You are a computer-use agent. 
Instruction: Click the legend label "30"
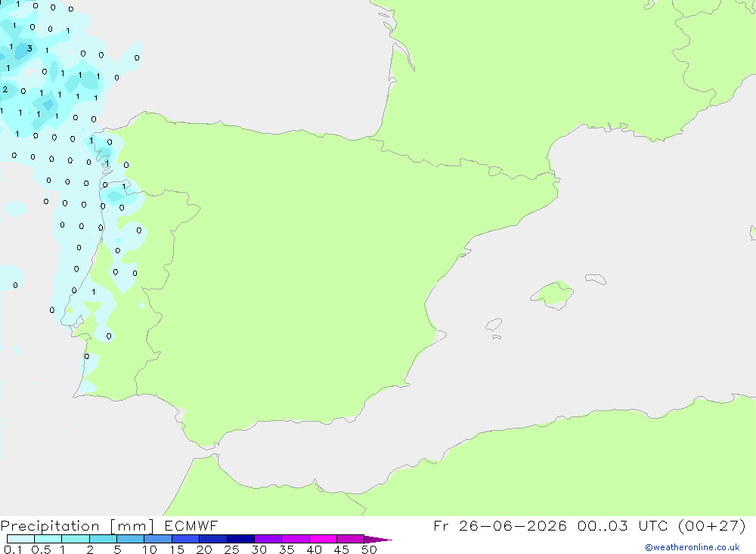259,549
